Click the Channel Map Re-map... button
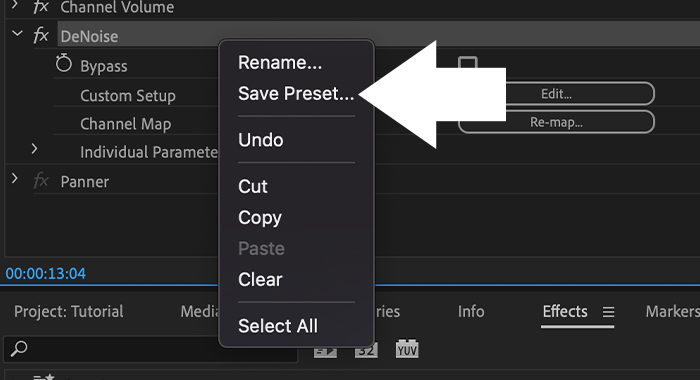The height and width of the screenshot is (380, 700). (556, 122)
